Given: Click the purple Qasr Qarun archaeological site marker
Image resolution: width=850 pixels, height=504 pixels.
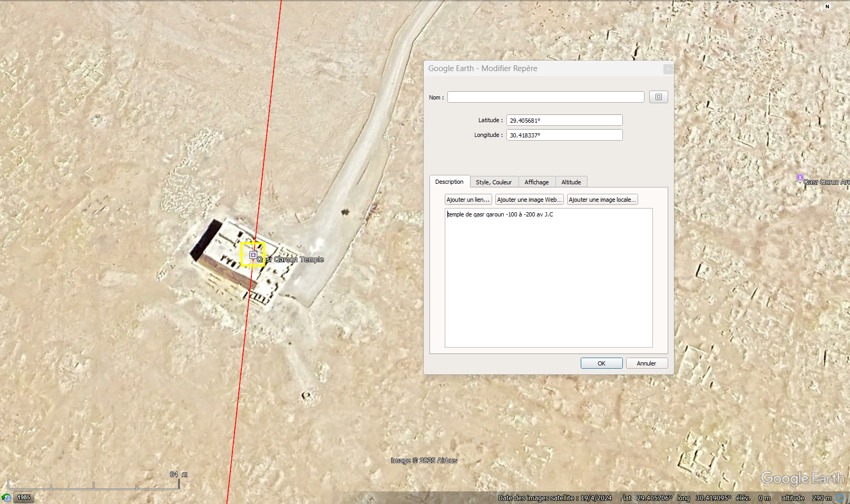Looking at the screenshot, I should pos(800,178).
